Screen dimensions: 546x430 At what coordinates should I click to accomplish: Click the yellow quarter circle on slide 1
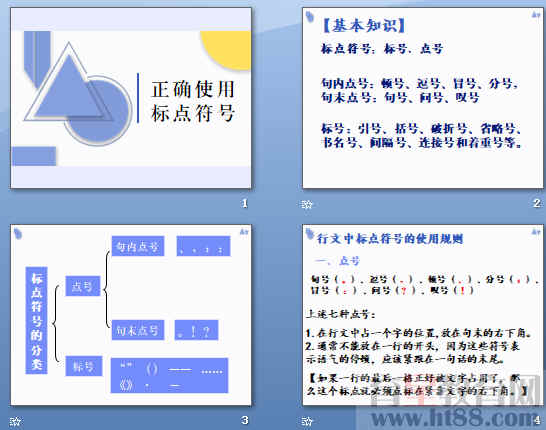tap(227, 50)
